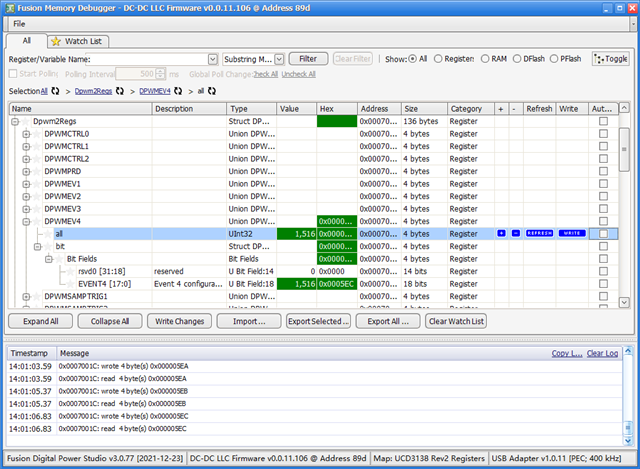Expand the DPWMCTRL0 tree node

point(26,134)
